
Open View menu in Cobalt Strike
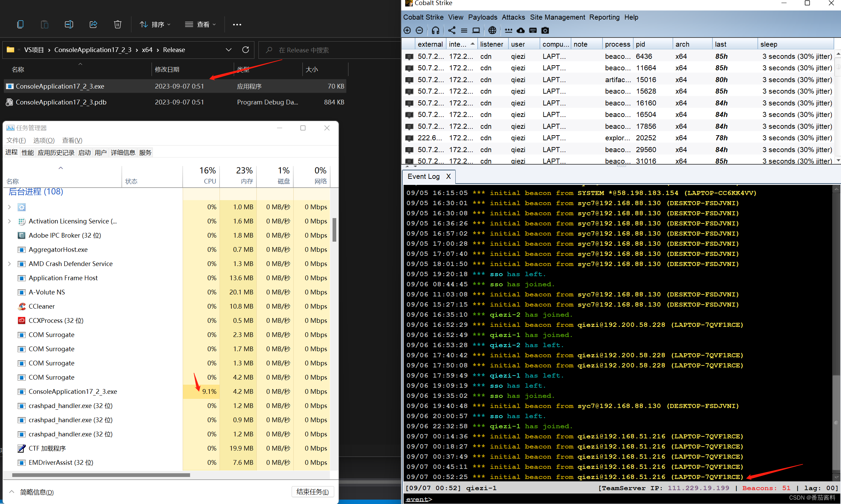point(455,17)
